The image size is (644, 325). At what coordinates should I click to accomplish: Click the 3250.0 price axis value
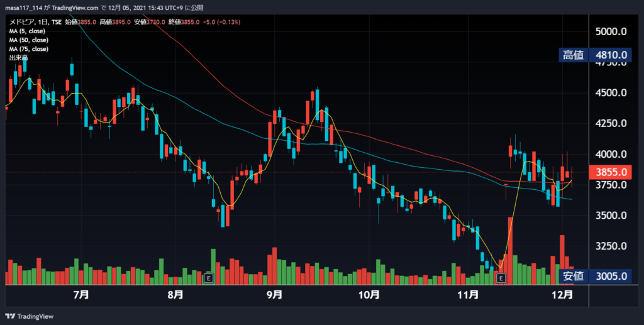click(x=611, y=246)
